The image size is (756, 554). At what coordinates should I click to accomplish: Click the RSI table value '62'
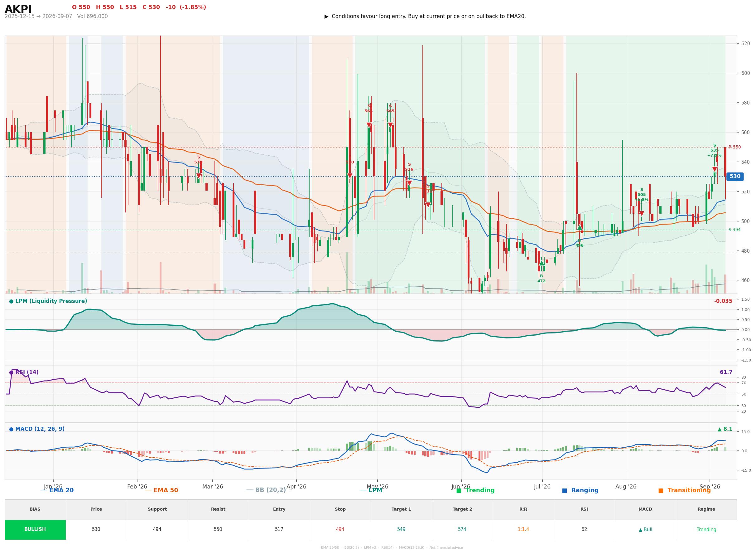[x=584, y=530]
